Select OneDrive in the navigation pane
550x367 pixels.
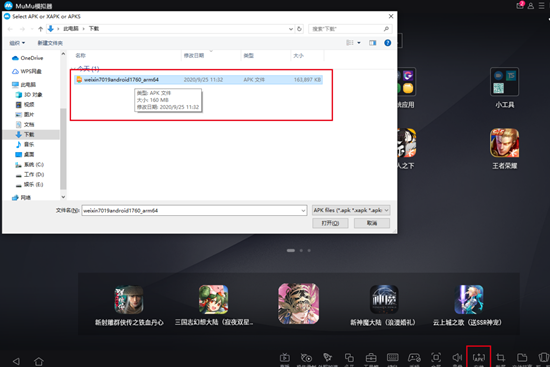[x=28, y=58]
